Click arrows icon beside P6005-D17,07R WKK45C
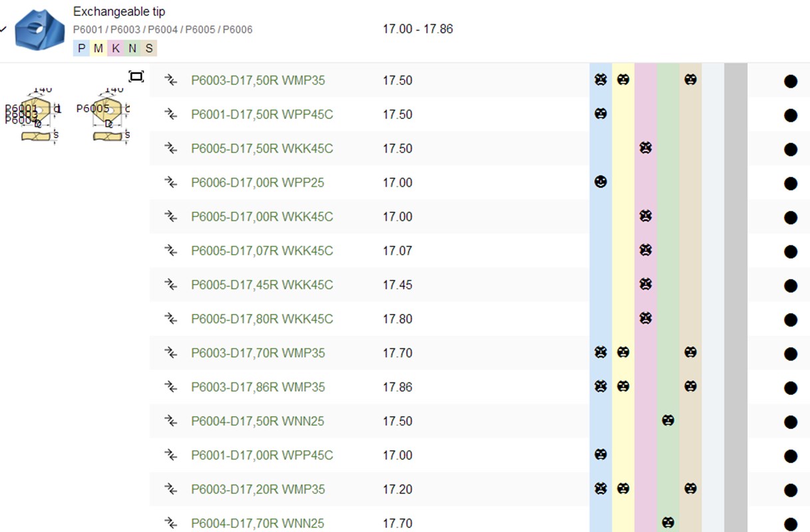Screen dimensions: 810x532 pos(171,251)
